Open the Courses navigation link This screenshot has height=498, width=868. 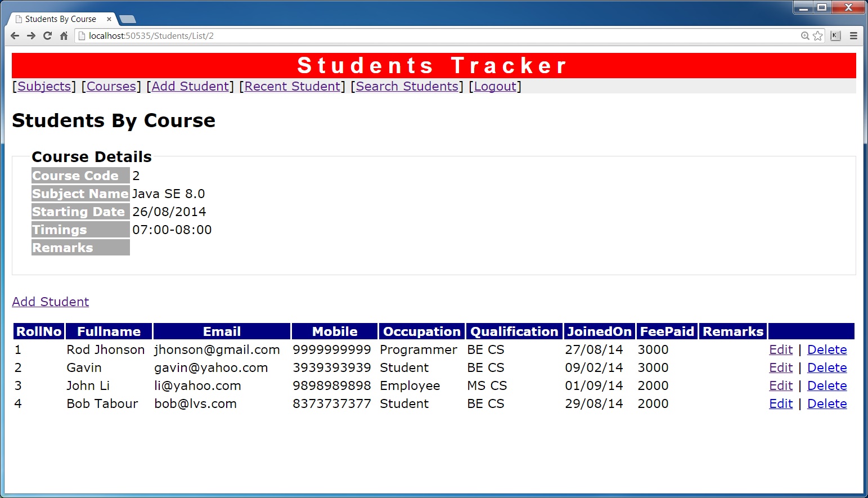click(x=111, y=86)
